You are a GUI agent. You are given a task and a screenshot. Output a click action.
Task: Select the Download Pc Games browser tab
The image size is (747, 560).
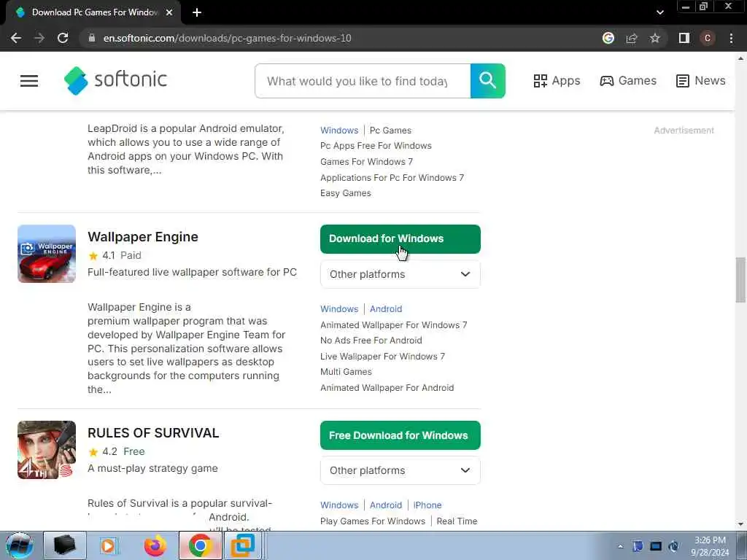point(93,12)
